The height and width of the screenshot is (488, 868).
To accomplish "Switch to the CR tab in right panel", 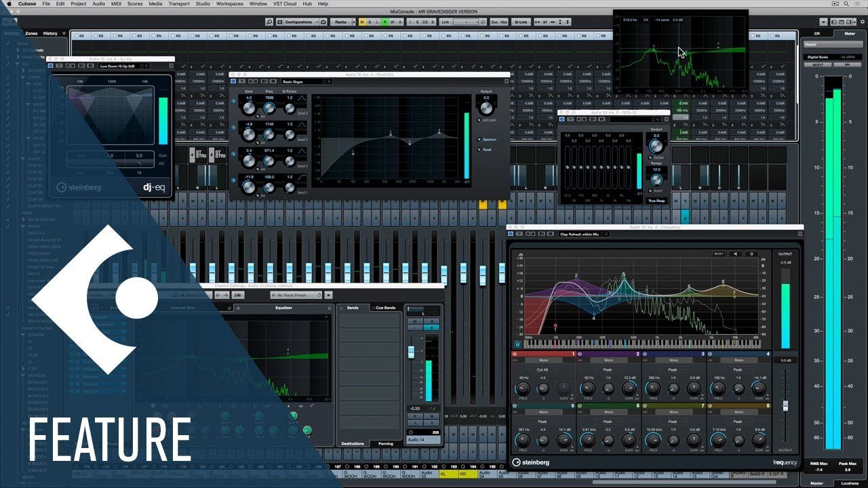I will (x=816, y=33).
